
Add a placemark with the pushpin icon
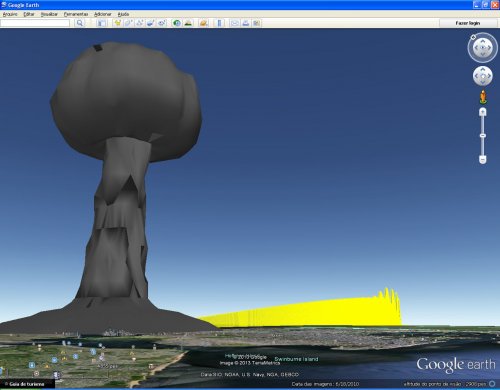(117, 23)
